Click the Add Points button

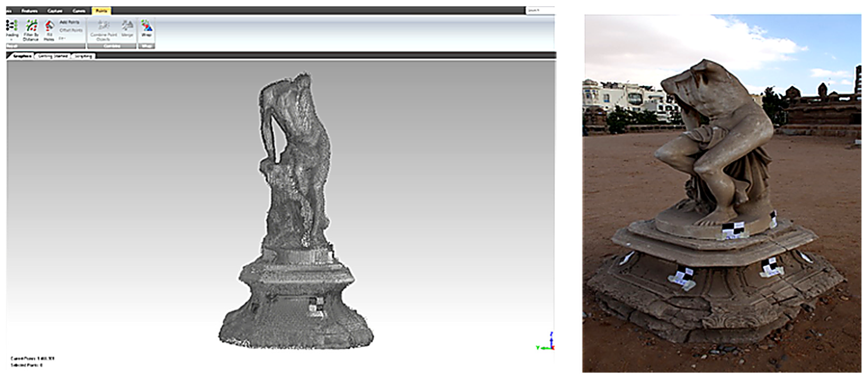pyautogui.click(x=69, y=22)
